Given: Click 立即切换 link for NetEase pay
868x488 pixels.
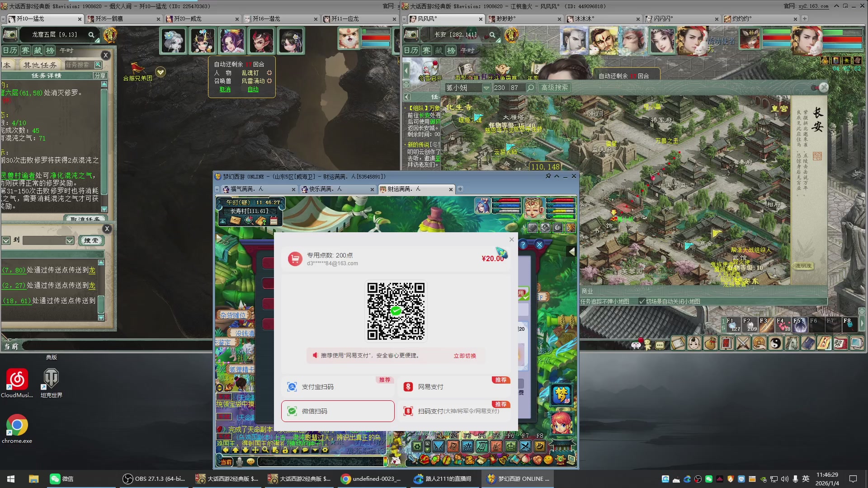Looking at the screenshot, I should [x=464, y=356].
